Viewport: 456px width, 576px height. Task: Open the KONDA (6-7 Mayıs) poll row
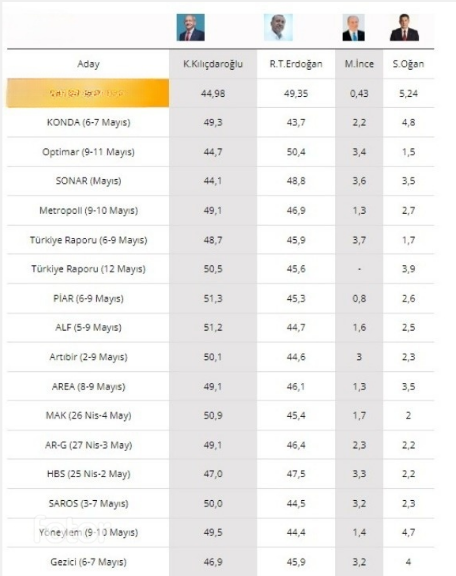(x=220, y=122)
